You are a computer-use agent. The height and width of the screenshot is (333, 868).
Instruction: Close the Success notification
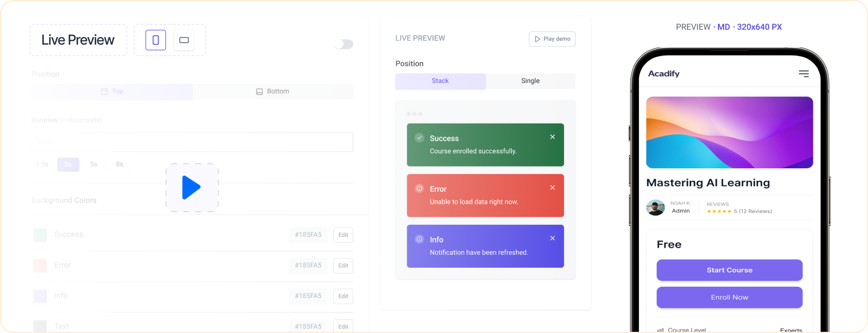click(x=553, y=137)
